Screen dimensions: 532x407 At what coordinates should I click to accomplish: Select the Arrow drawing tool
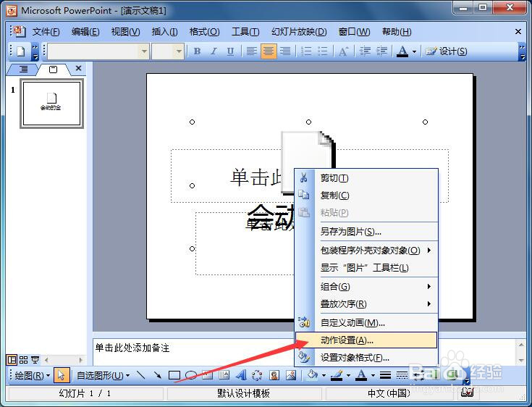tap(157, 375)
